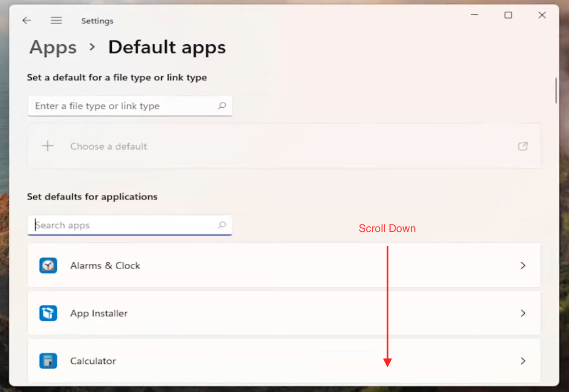Open the Alarms & Clock defaults entry
This screenshot has height=392, width=569.
pos(284,266)
